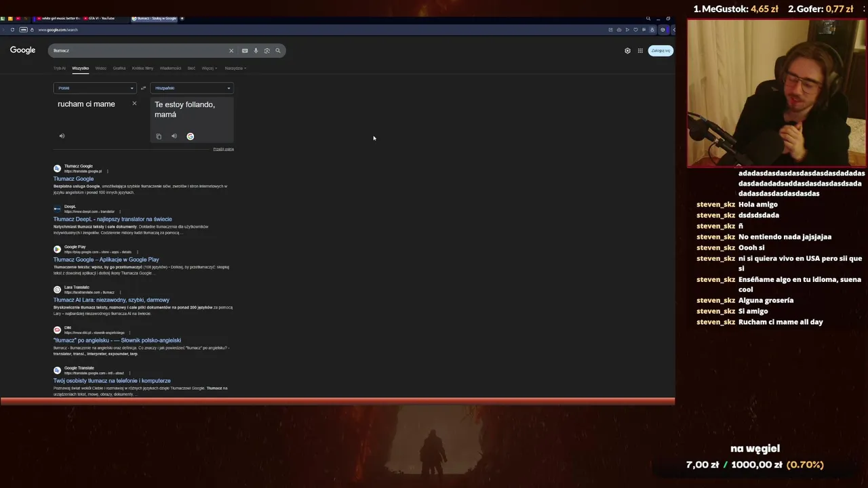Switch to Krótkie filmy tab
The height and width of the screenshot is (488, 868).
[143, 68]
